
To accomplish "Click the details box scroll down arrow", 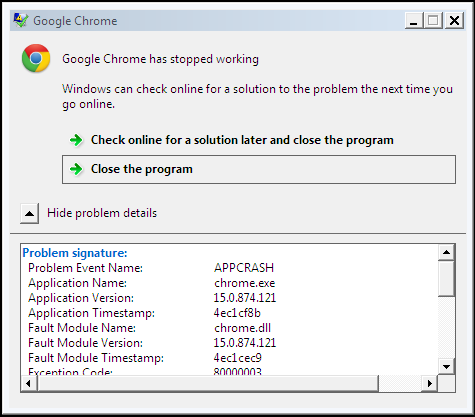I will [x=446, y=367].
